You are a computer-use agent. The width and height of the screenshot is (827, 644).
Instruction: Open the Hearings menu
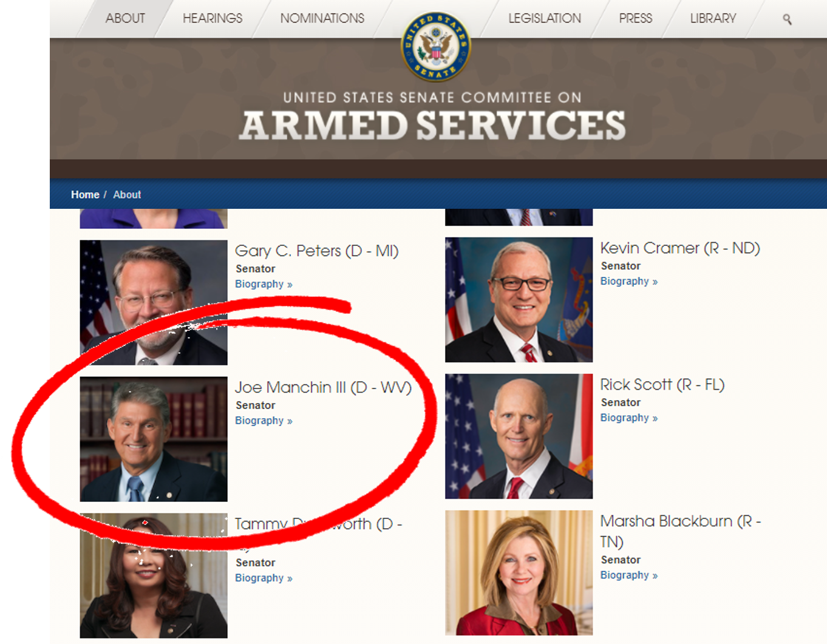tap(213, 18)
